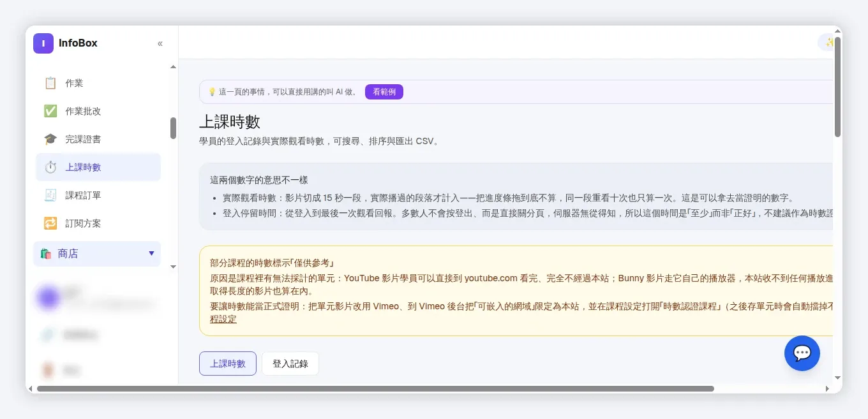Collapse the 商店 sidebar section
Viewport: 868px width, 419px height.
click(97, 254)
